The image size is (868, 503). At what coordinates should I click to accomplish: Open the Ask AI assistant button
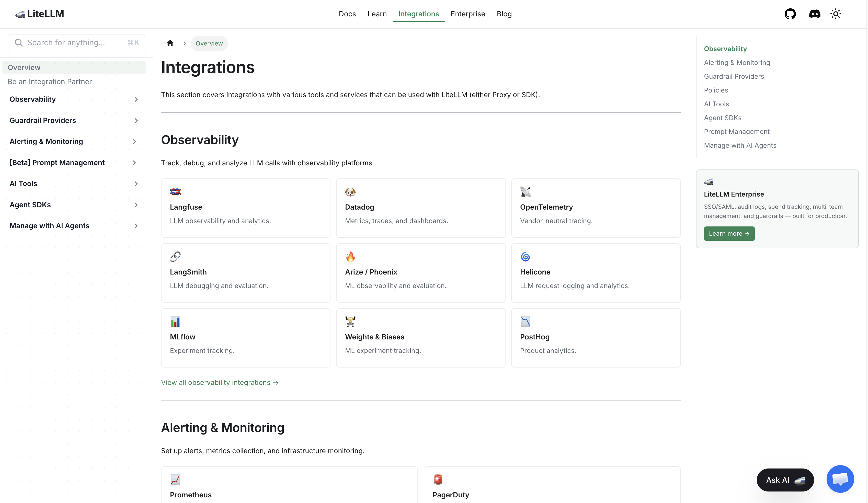click(785, 480)
